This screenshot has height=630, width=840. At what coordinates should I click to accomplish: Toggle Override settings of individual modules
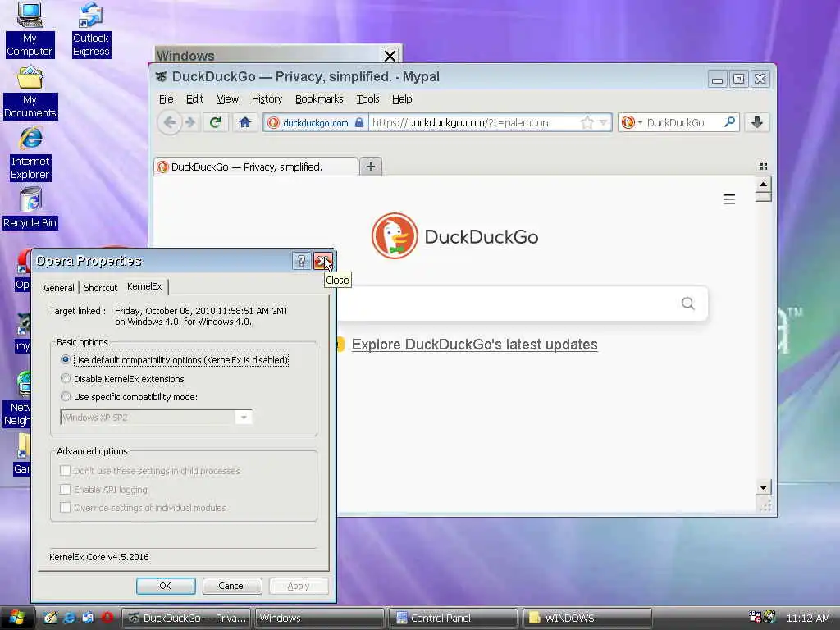66,507
